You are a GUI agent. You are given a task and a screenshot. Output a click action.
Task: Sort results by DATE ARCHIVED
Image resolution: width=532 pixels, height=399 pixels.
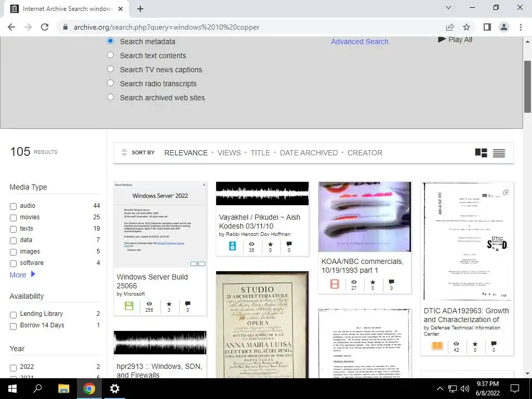(x=309, y=153)
